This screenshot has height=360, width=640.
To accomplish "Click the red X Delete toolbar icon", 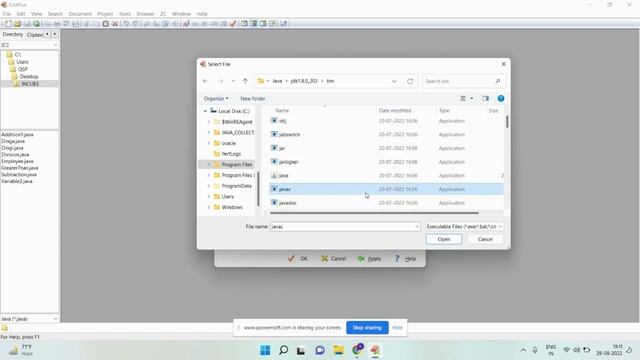I will pos(115,24).
